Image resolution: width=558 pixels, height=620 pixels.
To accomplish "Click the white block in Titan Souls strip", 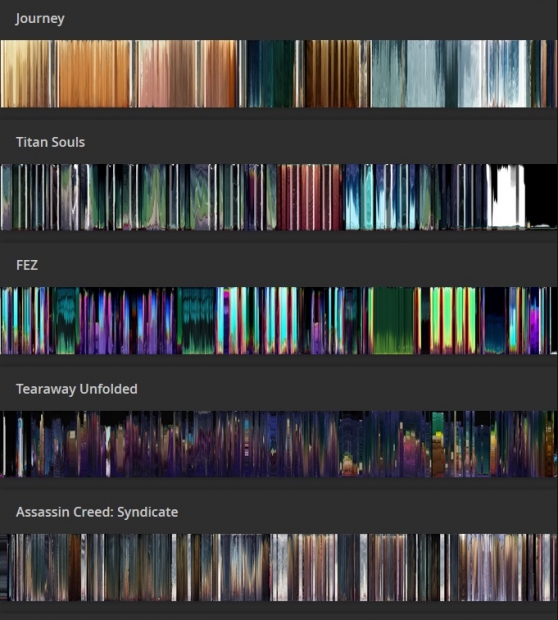I will click(506, 197).
